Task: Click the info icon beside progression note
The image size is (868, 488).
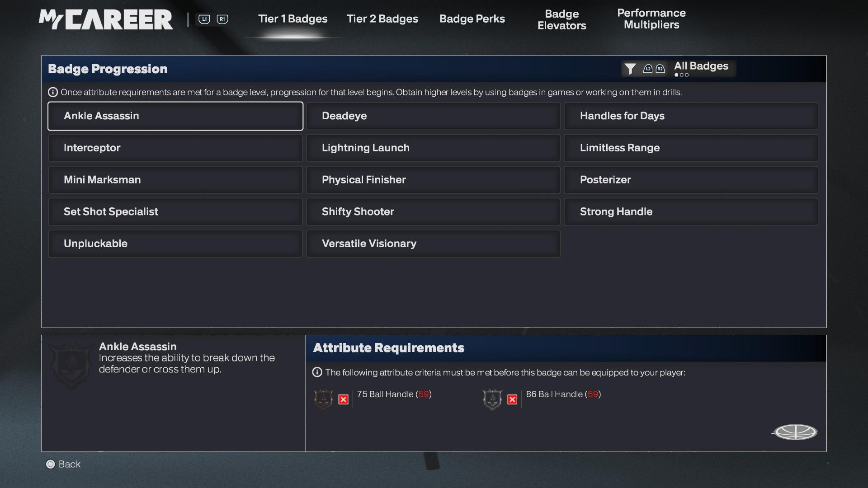Action: pyautogui.click(x=53, y=92)
